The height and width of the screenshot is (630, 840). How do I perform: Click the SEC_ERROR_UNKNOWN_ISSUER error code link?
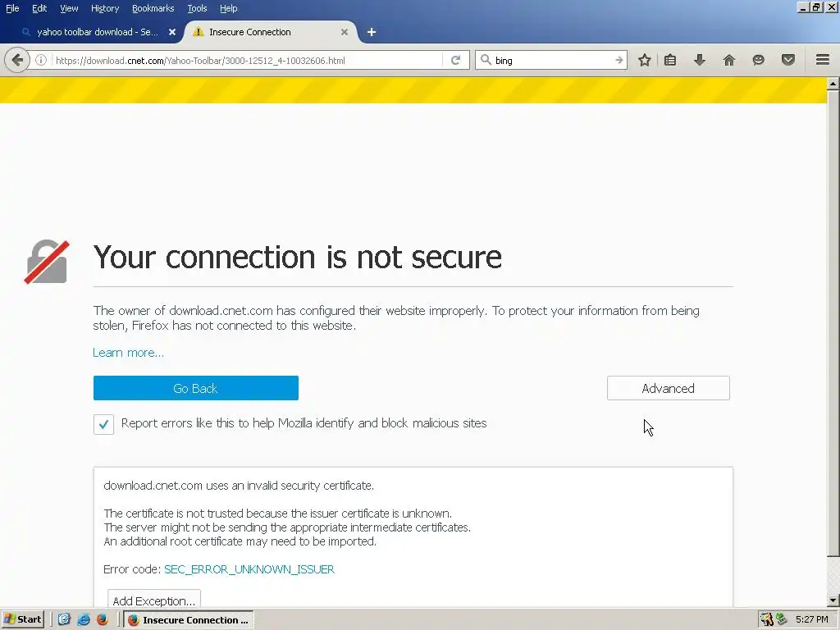(x=249, y=569)
